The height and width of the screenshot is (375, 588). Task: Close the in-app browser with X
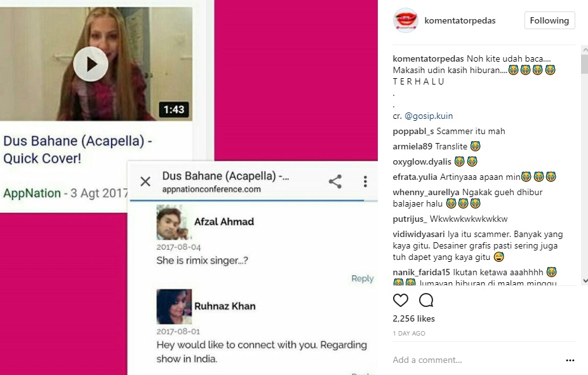[145, 182]
